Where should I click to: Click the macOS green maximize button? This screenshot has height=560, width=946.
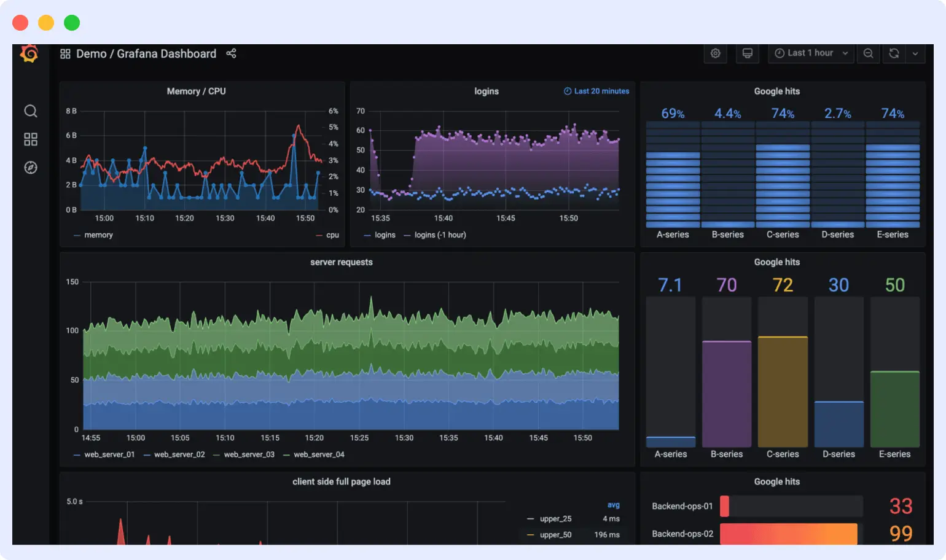coord(72,23)
